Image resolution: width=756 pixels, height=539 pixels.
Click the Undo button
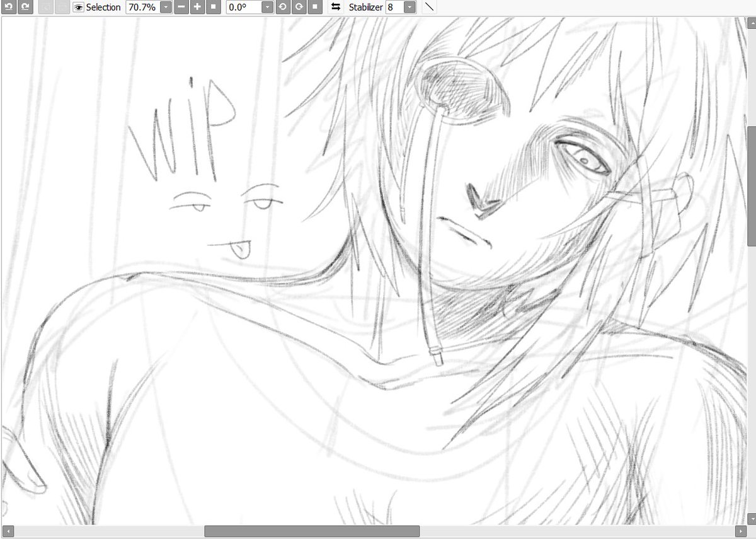click(9, 7)
